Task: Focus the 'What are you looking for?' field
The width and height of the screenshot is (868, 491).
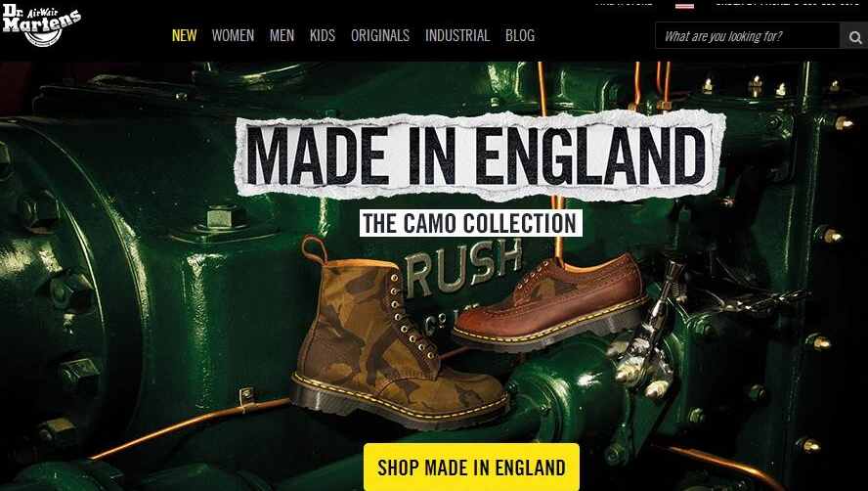Action: 748,36
